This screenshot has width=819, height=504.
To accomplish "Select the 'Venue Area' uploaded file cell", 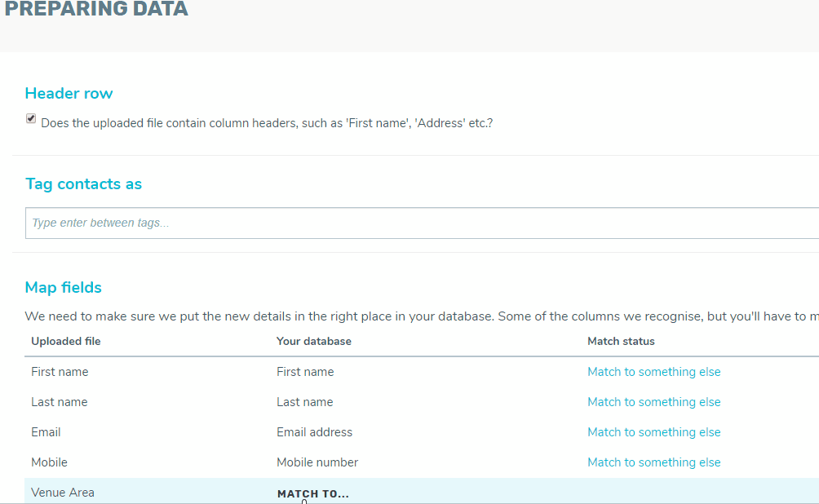I will (x=63, y=493).
